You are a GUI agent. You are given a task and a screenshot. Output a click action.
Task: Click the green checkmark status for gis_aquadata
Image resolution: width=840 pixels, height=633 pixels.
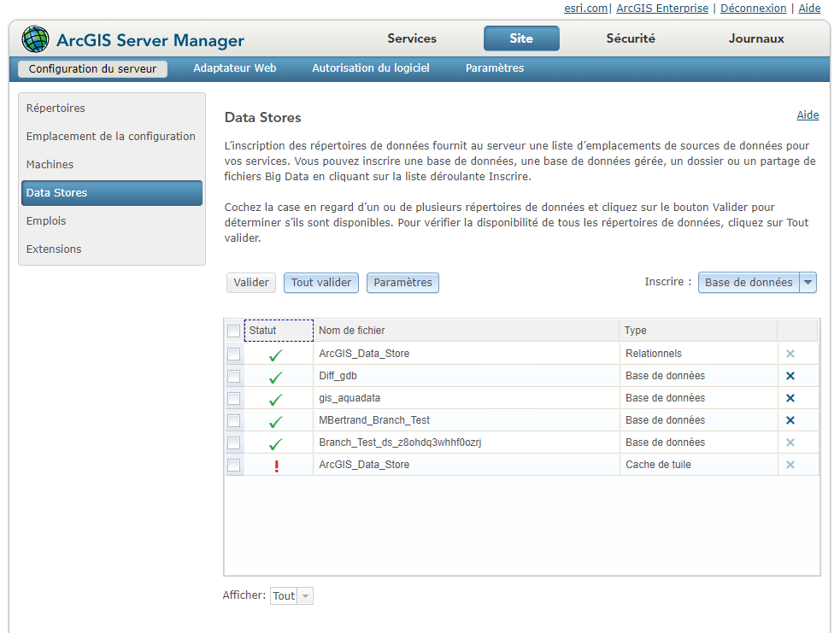pyautogui.click(x=276, y=400)
